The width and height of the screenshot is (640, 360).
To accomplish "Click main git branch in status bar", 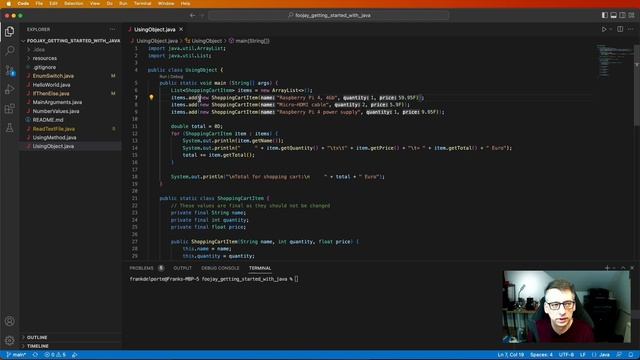I will point(16,355).
